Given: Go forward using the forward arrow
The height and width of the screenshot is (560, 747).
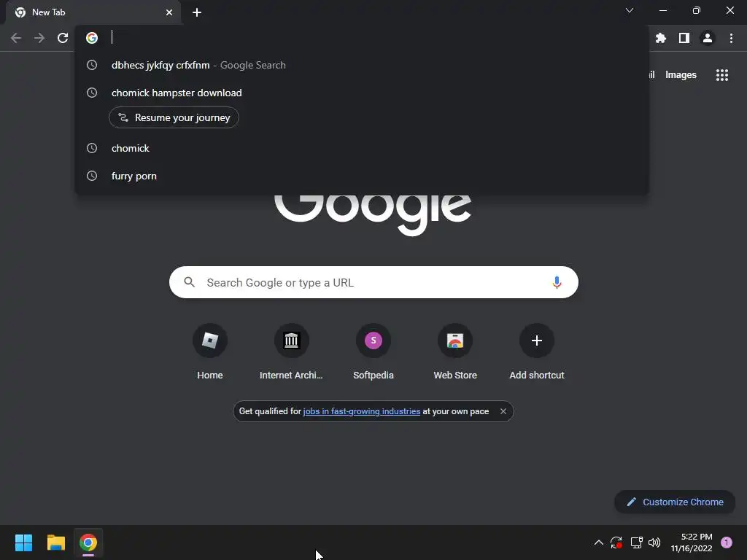Looking at the screenshot, I should click(39, 38).
